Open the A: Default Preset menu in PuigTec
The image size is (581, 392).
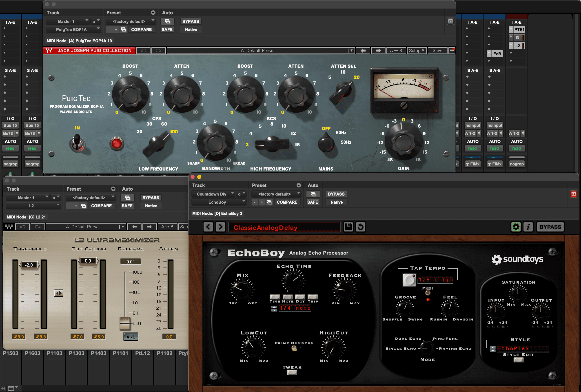261,51
